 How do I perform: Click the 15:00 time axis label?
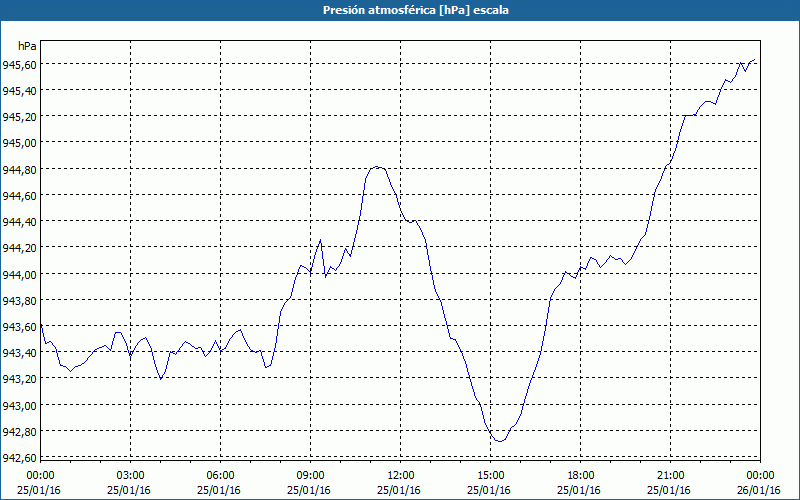(490, 476)
